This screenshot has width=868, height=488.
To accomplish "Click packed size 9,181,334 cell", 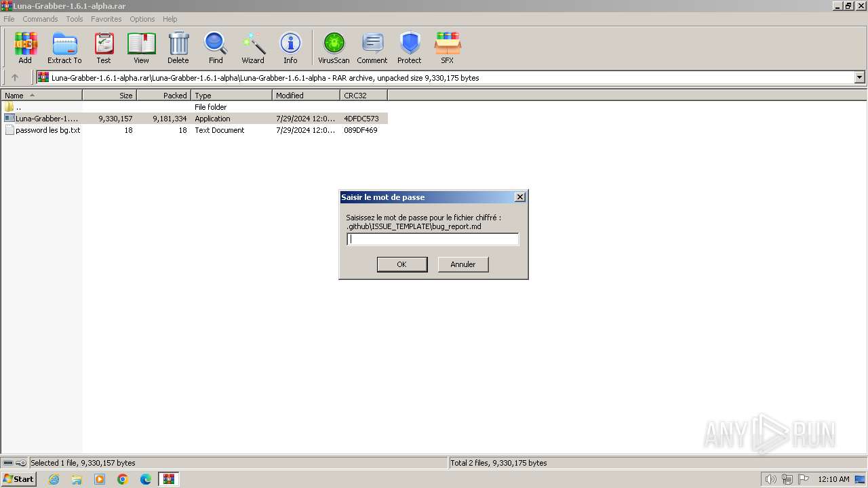I will (x=170, y=119).
